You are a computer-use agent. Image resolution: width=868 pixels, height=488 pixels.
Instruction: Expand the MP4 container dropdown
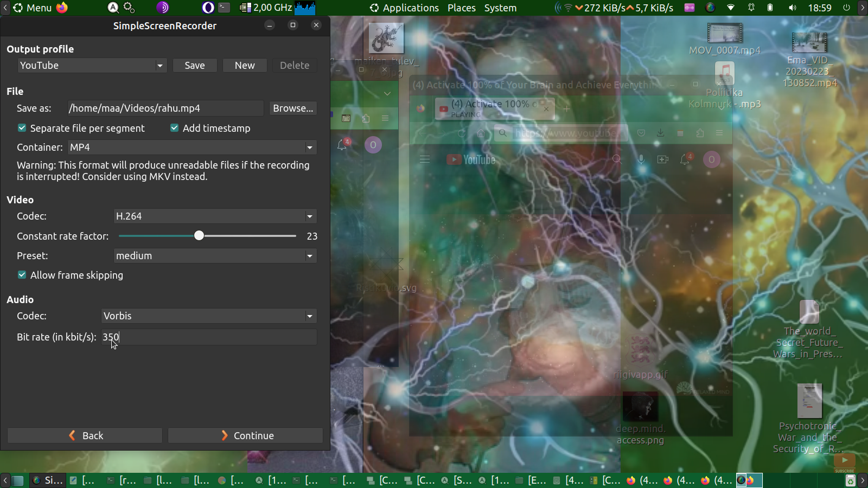(192, 147)
